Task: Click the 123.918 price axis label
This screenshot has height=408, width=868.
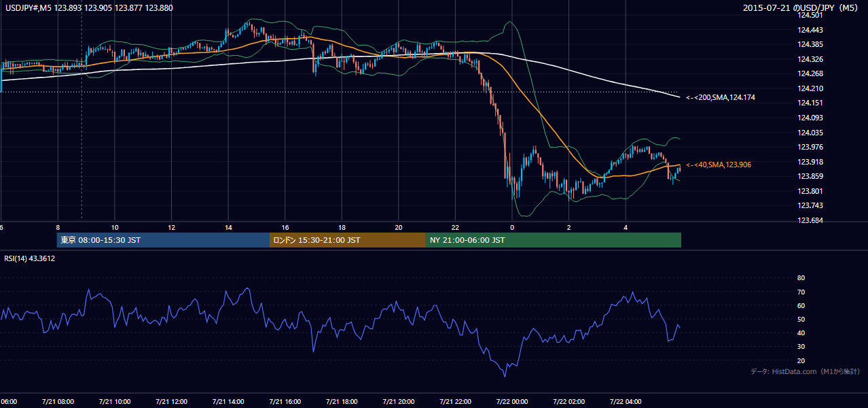Action: [810, 162]
